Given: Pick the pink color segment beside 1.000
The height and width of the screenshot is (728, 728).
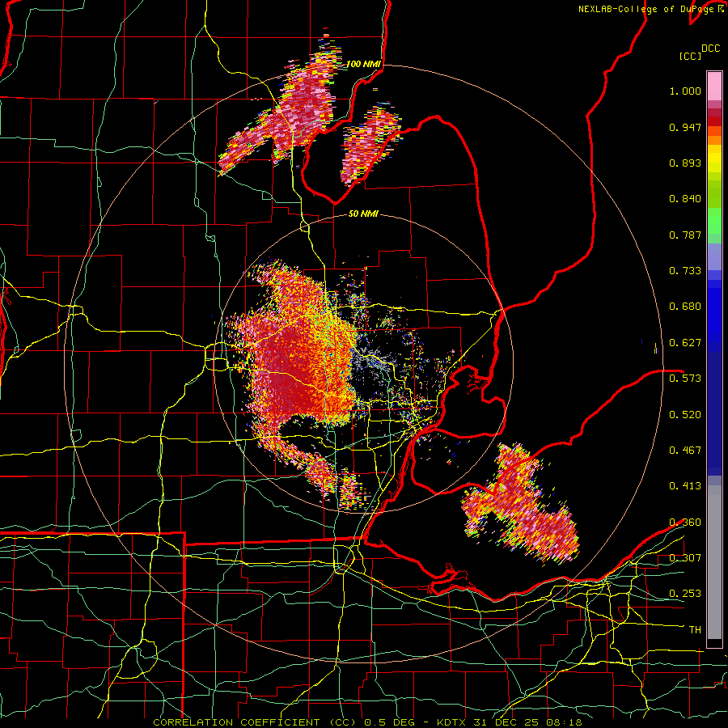Looking at the screenshot, I should click(x=714, y=87).
